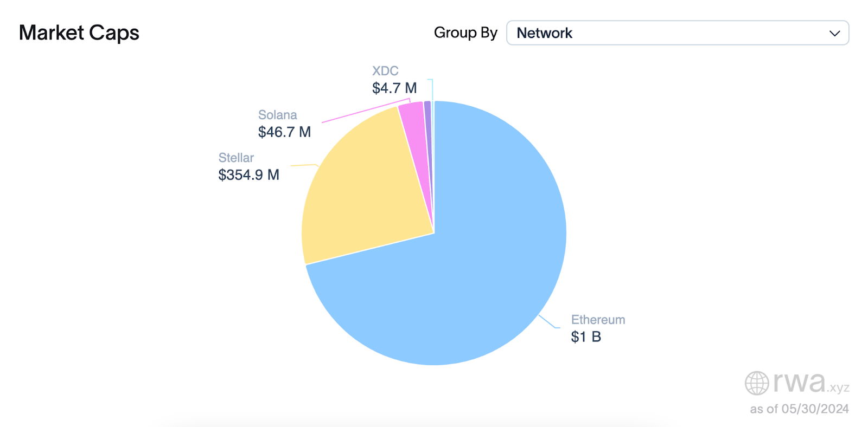Open the Group By Network dropdown
This screenshot has height=427, width=868.
point(677,33)
